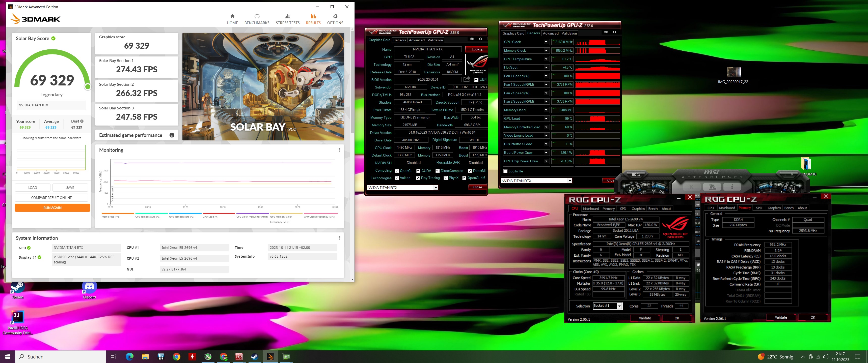Click camera icon in GPU-Z Sensors window
Image resolution: width=868 pixels, height=363 pixels.
606,32
